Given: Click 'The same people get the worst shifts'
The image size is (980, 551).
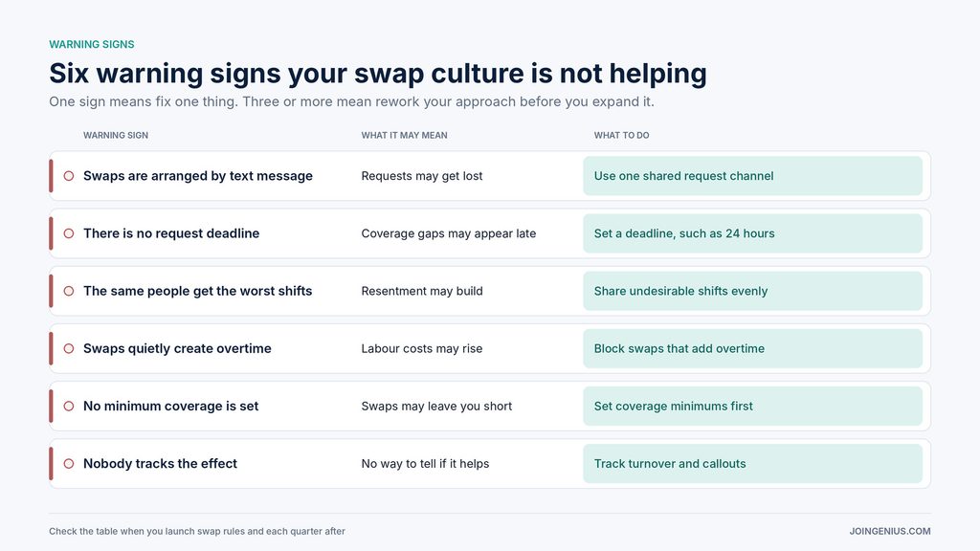Looking at the screenshot, I should [x=197, y=291].
